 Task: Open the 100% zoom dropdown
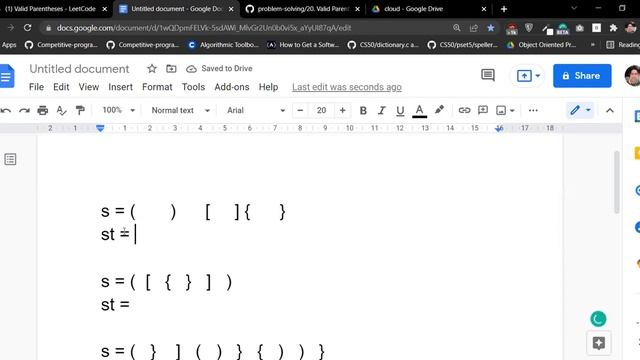point(118,110)
